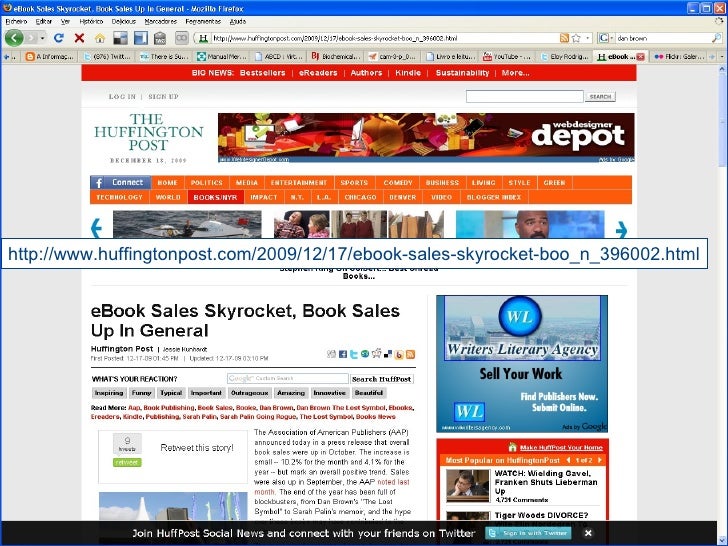Open the LOG IN link
The height and width of the screenshot is (546, 728).
click(x=122, y=97)
